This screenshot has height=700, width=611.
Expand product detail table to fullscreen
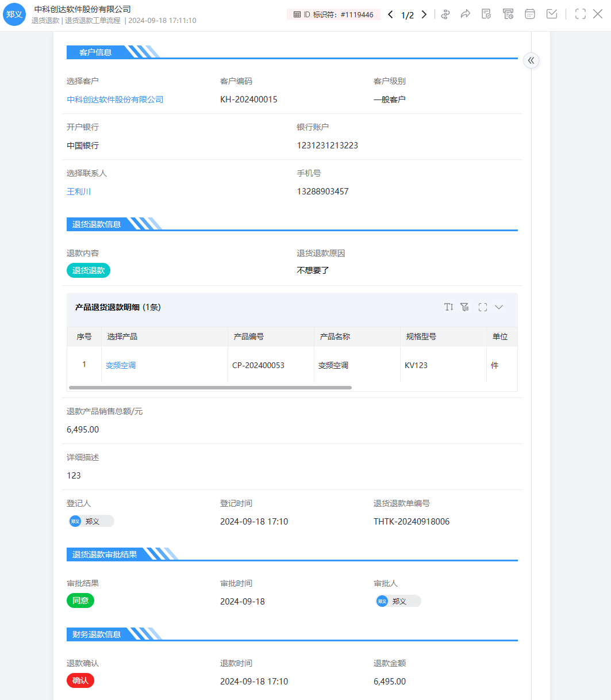click(483, 307)
